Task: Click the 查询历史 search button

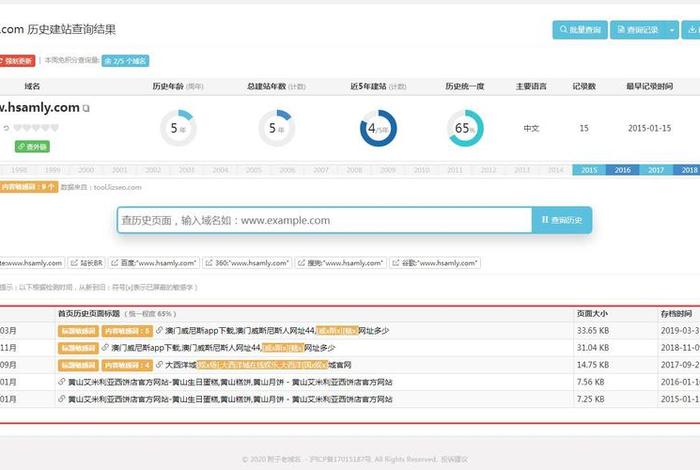Action: click(562, 220)
